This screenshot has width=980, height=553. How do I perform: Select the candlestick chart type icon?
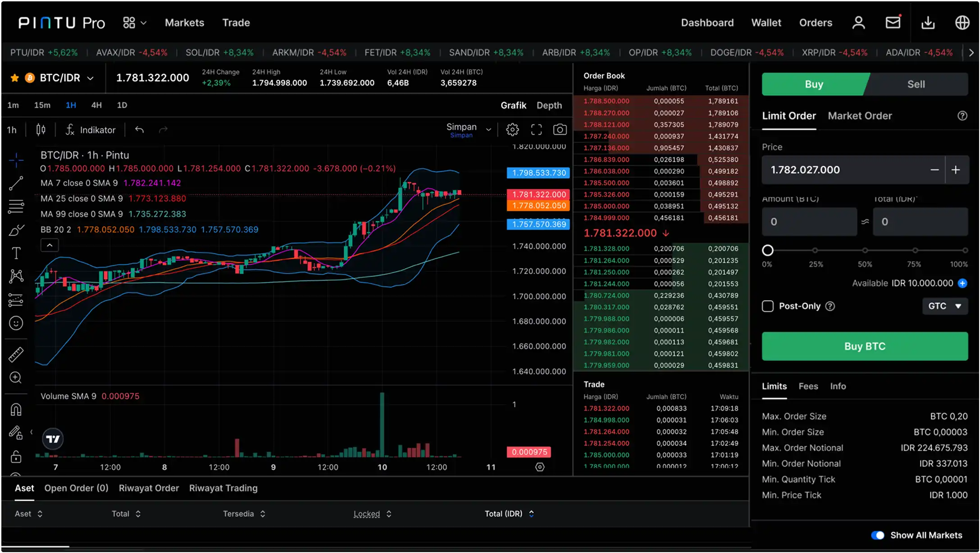pos(41,130)
